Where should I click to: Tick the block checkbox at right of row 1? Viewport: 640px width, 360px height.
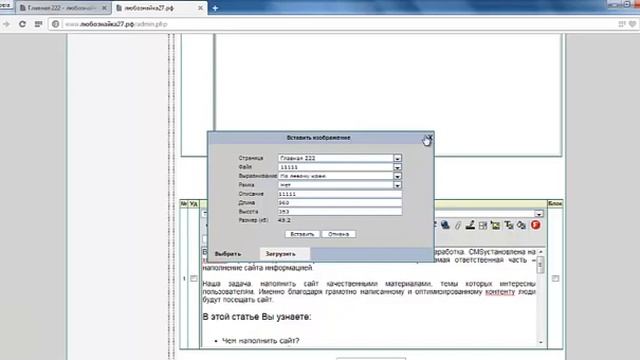(x=556, y=278)
